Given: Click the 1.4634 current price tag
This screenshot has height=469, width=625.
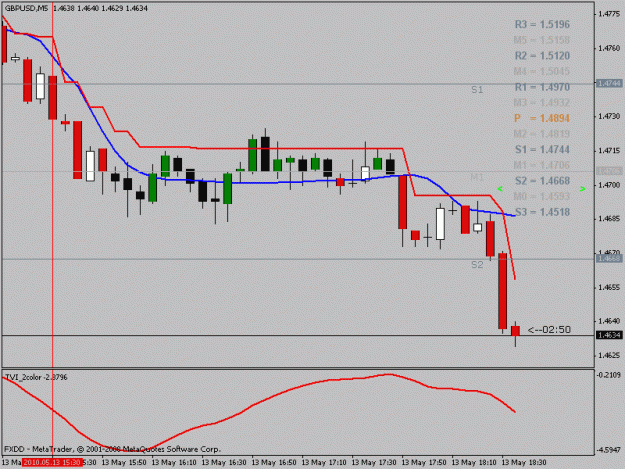Looking at the screenshot, I should [x=609, y=336].
